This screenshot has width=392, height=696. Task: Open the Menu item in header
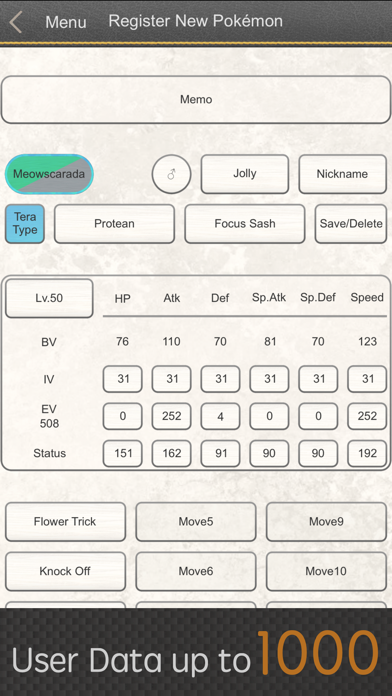66,22
